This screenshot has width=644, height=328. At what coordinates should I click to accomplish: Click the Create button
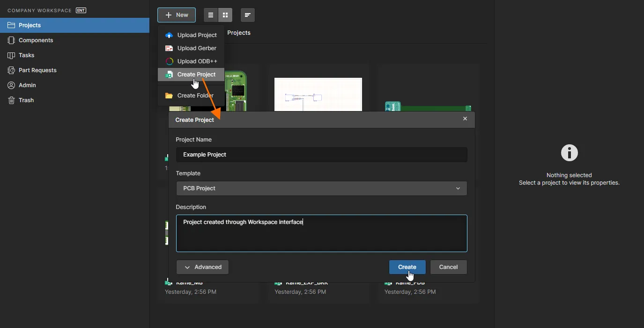click(x=407, y=267)
